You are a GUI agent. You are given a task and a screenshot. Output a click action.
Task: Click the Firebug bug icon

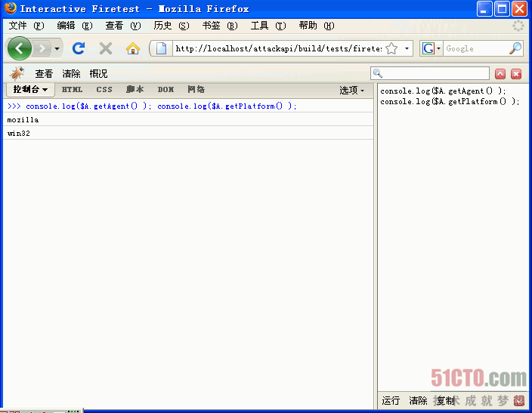point(17,73)
